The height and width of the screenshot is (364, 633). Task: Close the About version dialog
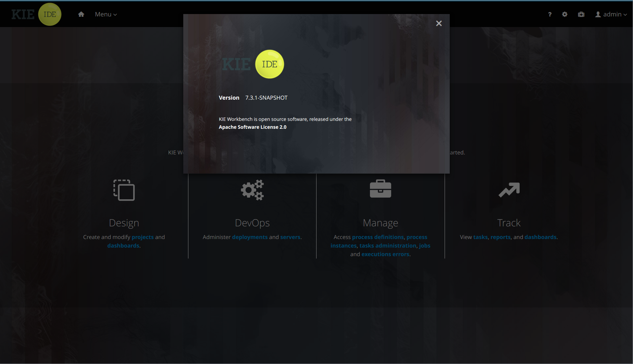point(439,23)
